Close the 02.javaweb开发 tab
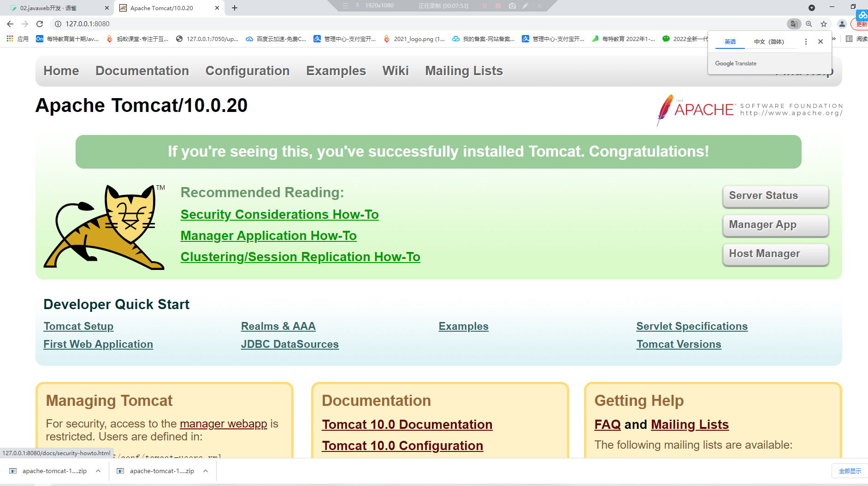This screenshot has width=868, height=486. click(107, 8)
